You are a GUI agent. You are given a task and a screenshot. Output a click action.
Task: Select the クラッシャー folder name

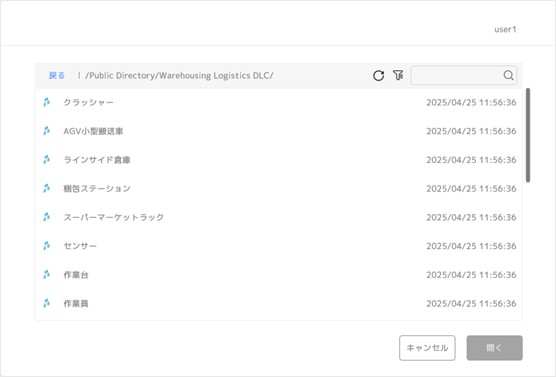88,102
